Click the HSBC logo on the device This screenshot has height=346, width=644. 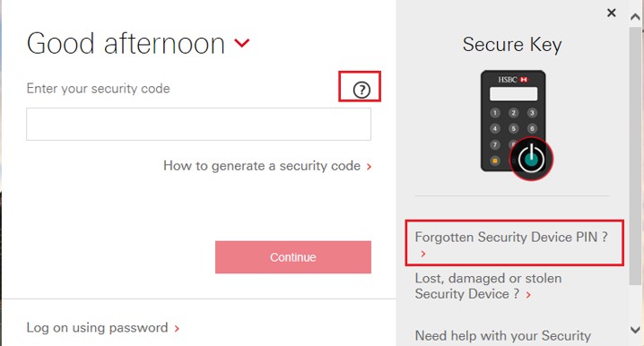pos(513,80)
